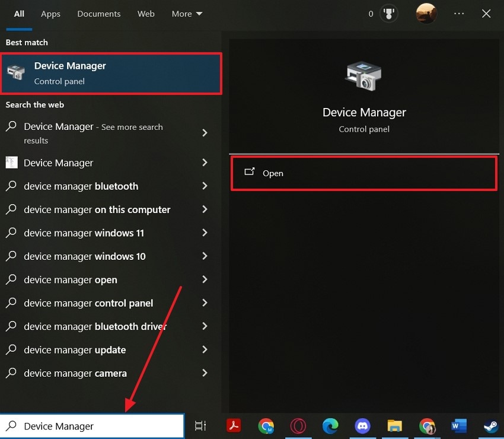Launch Microsoft Word from the taskbar
This screenshot has width=504, height=439.
tap(459, 426)
